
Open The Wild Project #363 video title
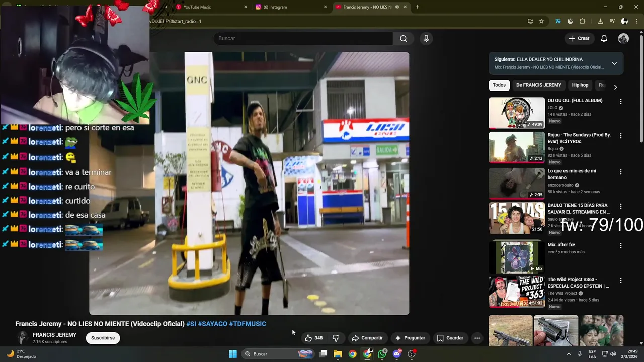point(579,283)
